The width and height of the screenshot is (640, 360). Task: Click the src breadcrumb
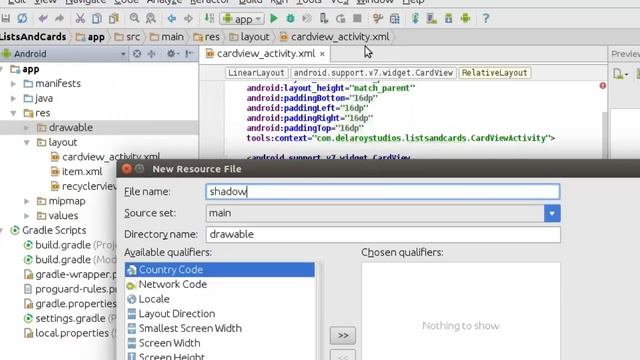click(x=127, y=37)
